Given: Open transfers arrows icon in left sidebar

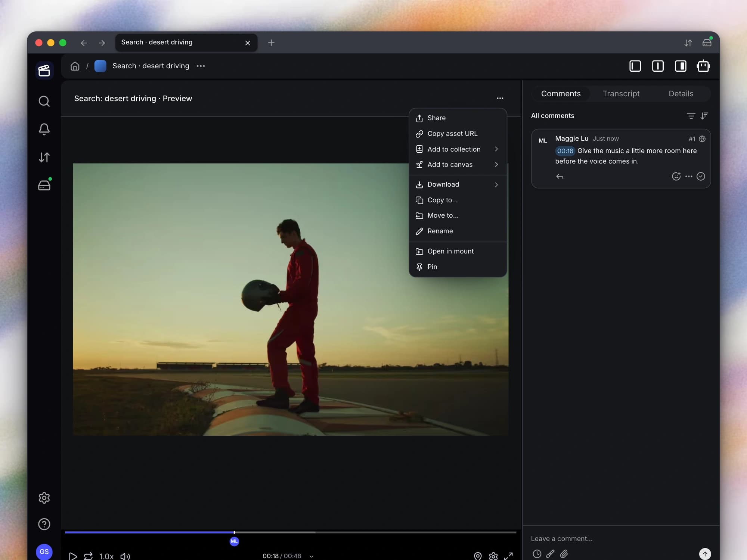Looking at the screenshot, I should 44,157.
